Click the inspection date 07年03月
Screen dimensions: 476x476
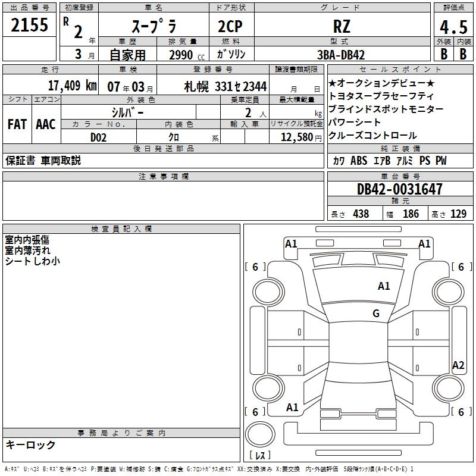pos(130,87)
